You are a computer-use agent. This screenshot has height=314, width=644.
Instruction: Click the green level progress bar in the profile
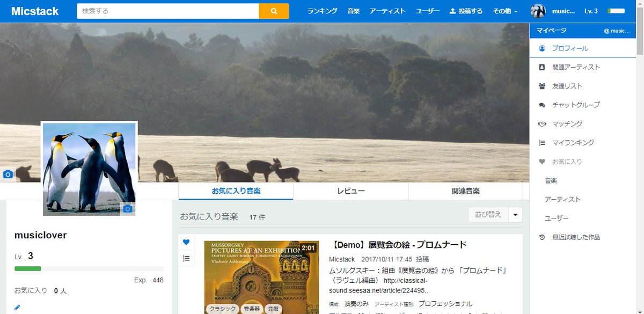click(x=89, y=268)
